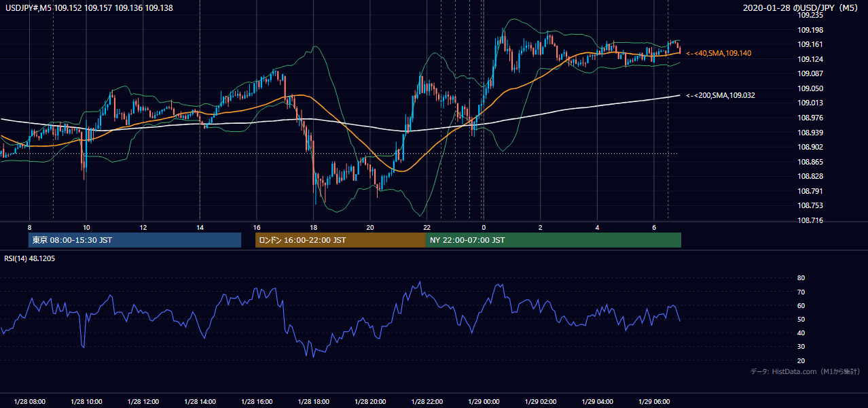Click the RSI(14) 48.1205 indicator label
The height and width of the screenshot is (408, 868).
[30, 258]
